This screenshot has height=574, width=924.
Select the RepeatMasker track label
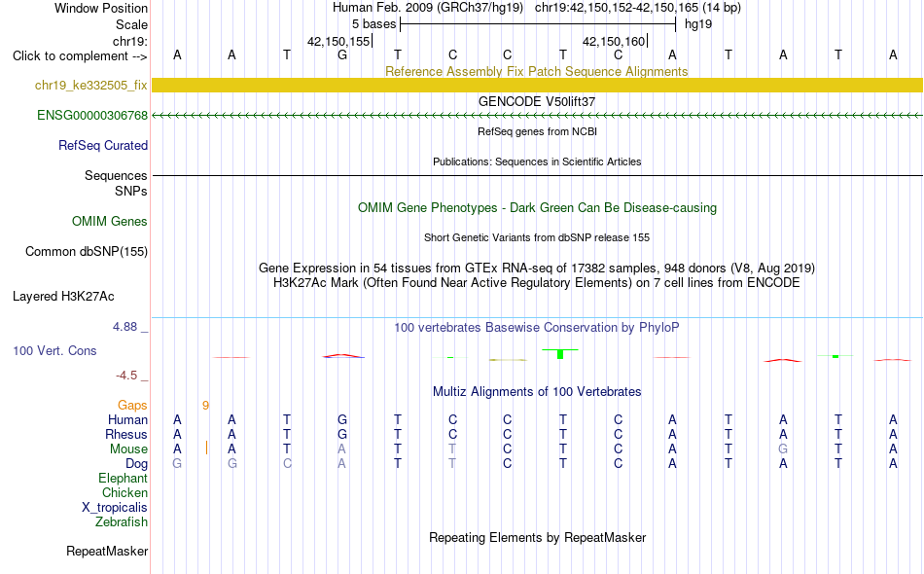coord(107,552)
